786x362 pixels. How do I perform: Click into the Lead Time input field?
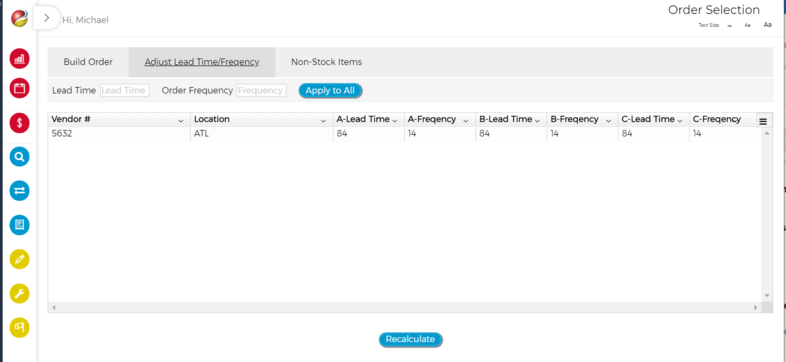125,91
